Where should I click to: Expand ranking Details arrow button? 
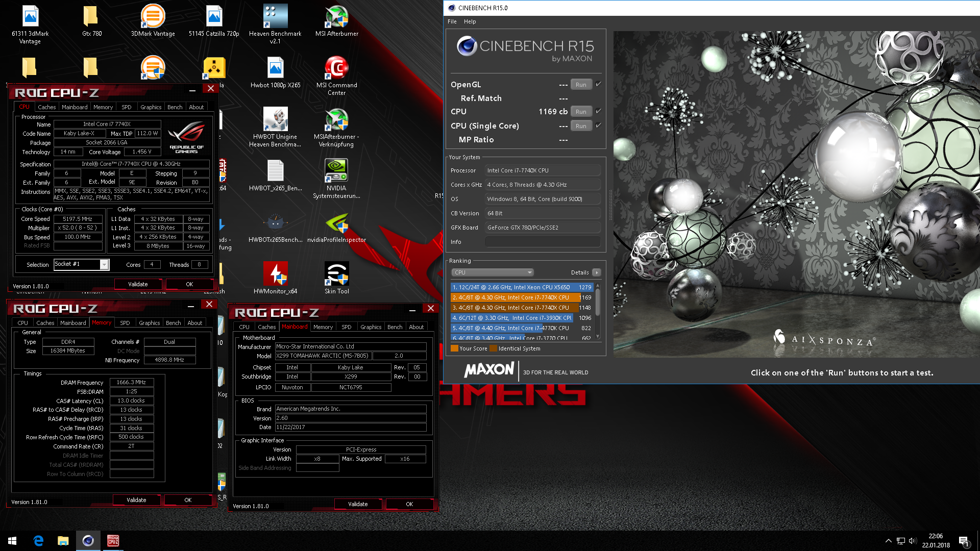point(596,272)
